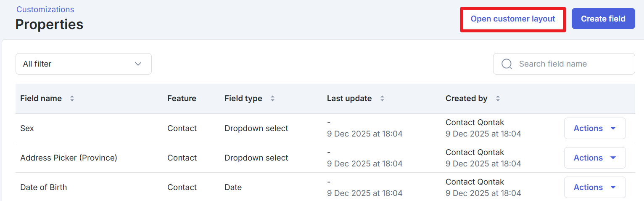This screenshot has width=644, height=201.
Task: Sort by Created by column
Action: (x=498, y=99)
